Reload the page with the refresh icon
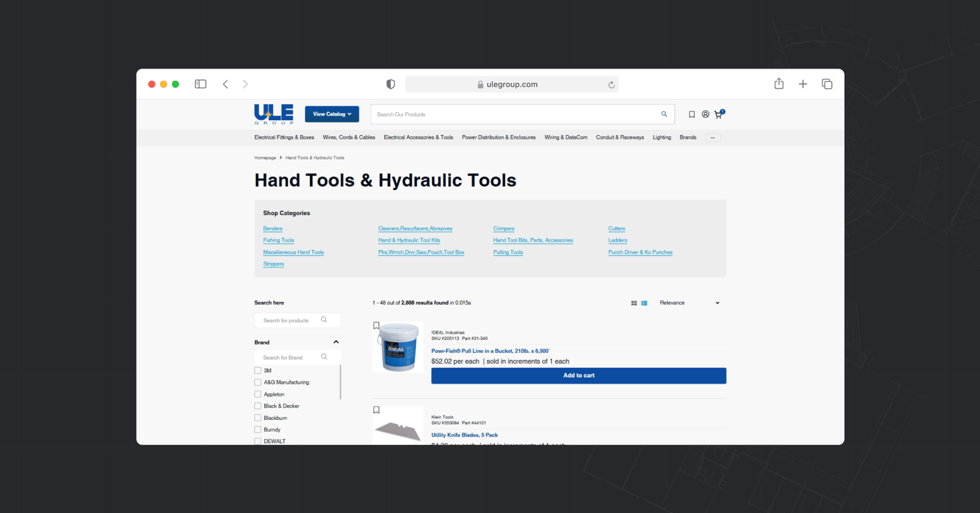The width and height of the screenshot is (980, 513). 611,85
